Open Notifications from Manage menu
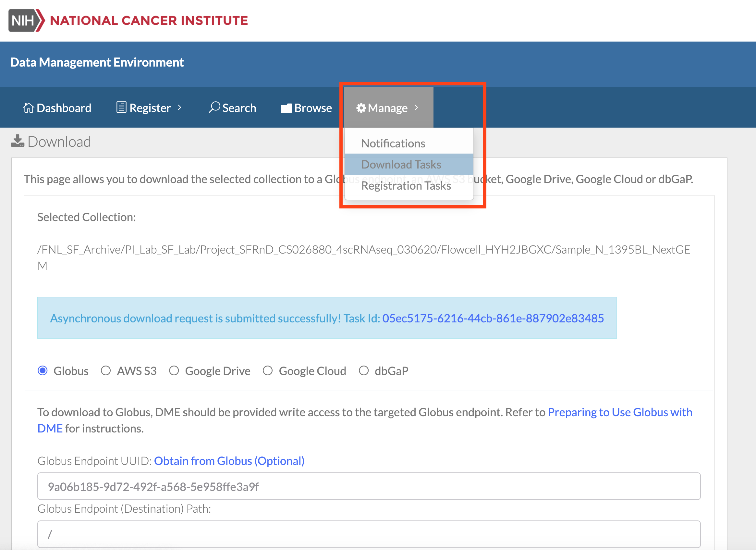This screenshot has width=756, height=550. pyautogui.click(x=393, y=144)
